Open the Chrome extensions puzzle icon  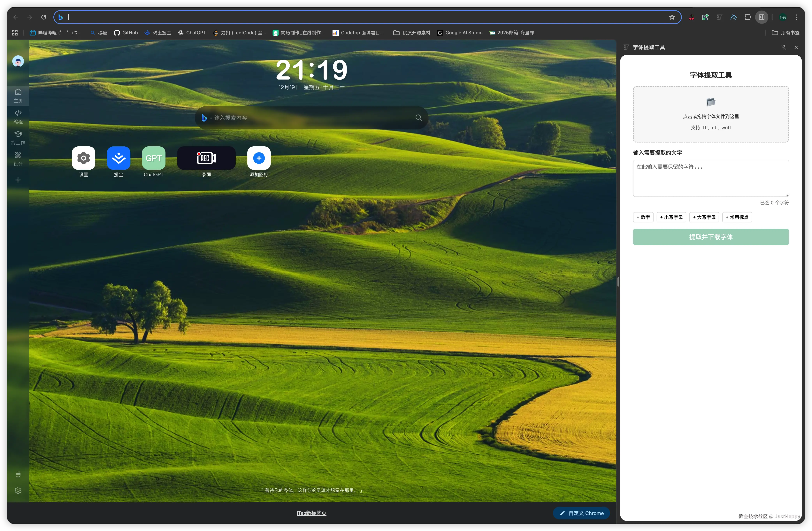[x=747, y=17]
